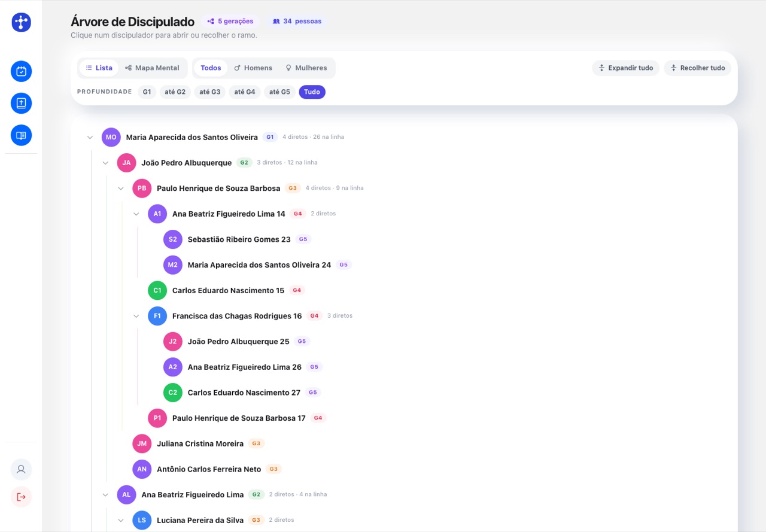Open the calendar check icon in sidebar
Viewport: 766px width, 532px height.
21,71
